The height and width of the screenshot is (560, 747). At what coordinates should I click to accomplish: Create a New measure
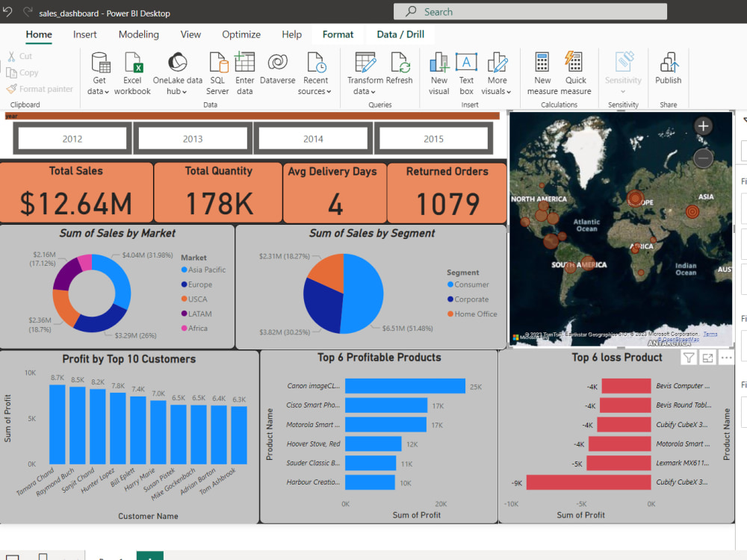coord(542,71)
